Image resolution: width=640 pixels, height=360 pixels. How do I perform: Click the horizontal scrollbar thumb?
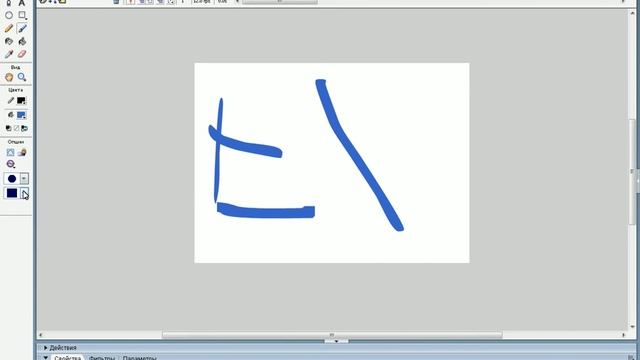pyautogui.click(x=332, y=335)
